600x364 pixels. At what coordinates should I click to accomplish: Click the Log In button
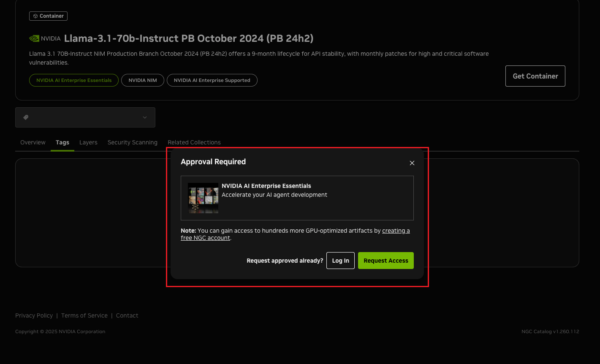coord(340,261)
